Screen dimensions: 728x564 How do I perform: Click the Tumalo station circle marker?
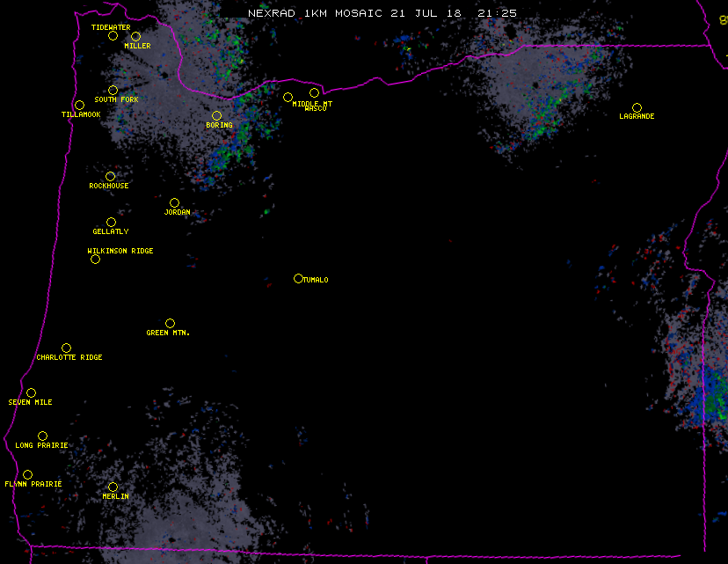(298, 279)
